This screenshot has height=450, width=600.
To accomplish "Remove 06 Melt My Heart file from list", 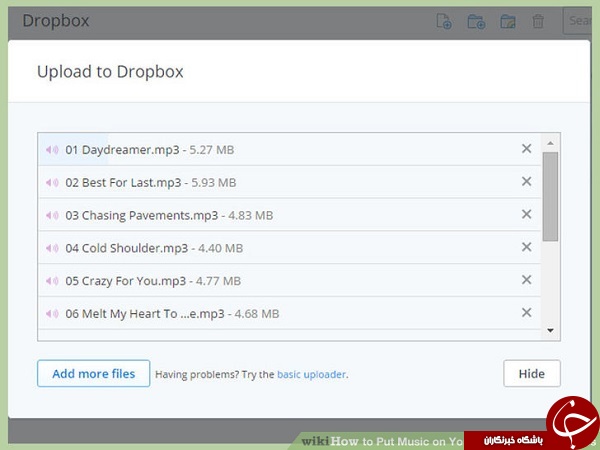I will pyautogui.click(x=527, y=313).
